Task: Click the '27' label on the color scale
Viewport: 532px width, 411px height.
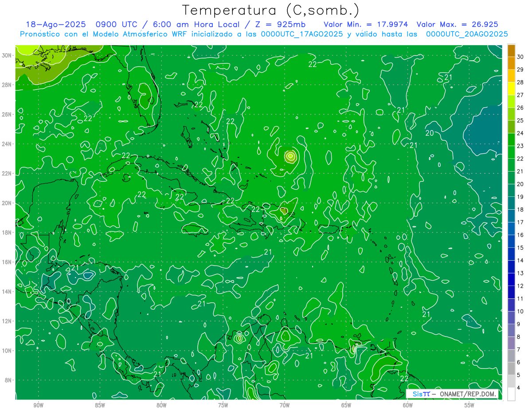Action: point(520,95)
